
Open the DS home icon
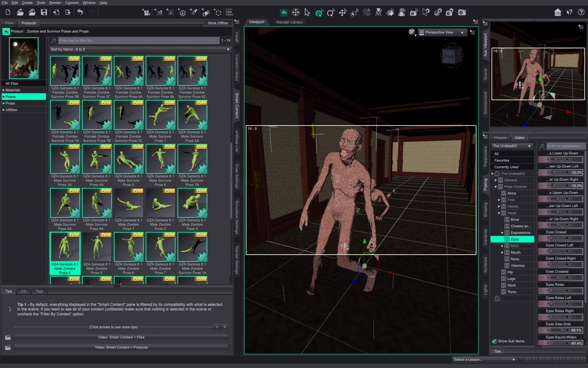coord(558,12)
